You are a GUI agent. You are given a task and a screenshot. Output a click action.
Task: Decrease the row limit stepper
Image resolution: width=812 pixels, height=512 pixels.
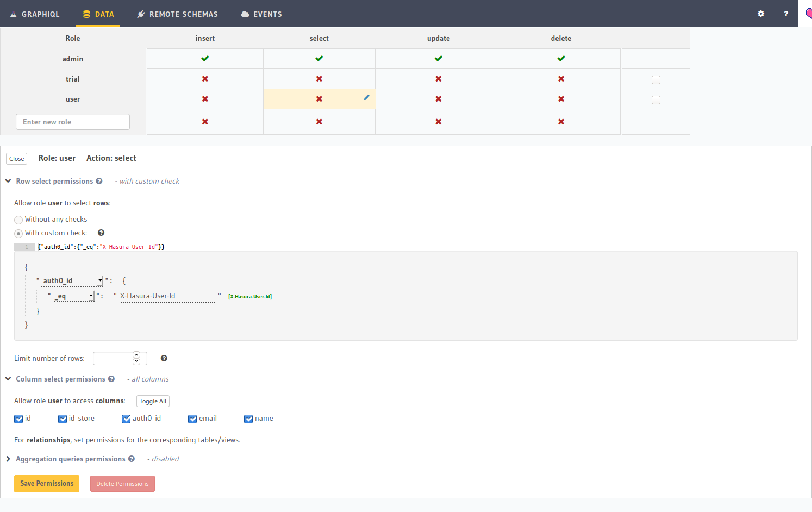coord(136,361)
